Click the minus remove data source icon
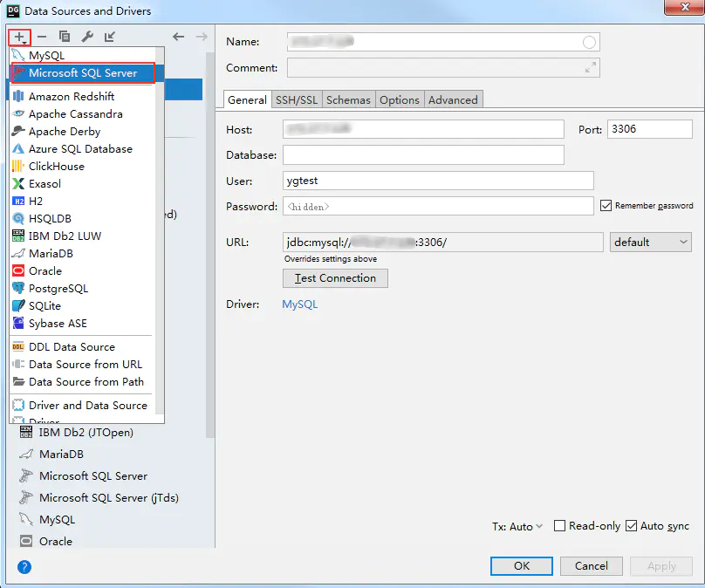This screenshot has height=588, width=705. [42, 37]
